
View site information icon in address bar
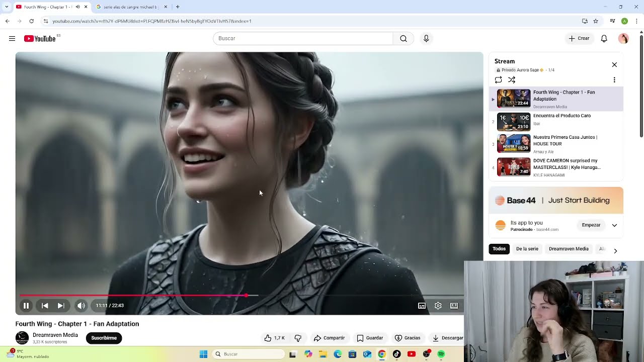[x=46, y=21]
